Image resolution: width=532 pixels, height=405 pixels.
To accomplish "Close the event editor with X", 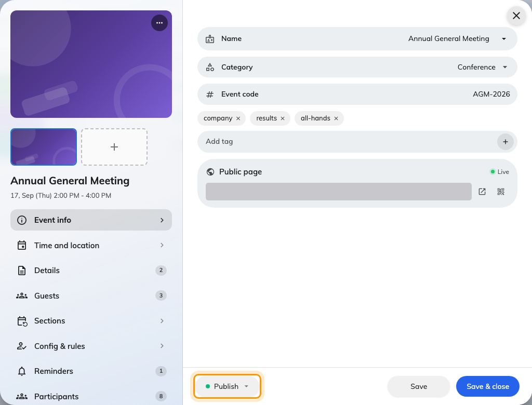I will (x=516, y=16).
